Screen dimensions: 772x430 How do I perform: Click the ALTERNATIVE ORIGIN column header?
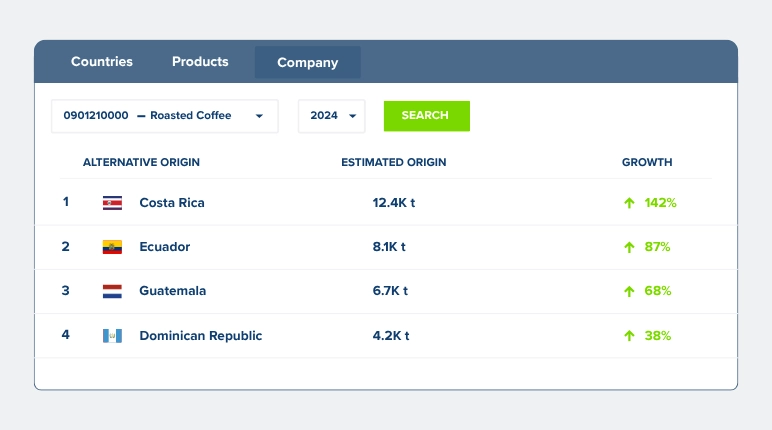(x=141, y=163)
